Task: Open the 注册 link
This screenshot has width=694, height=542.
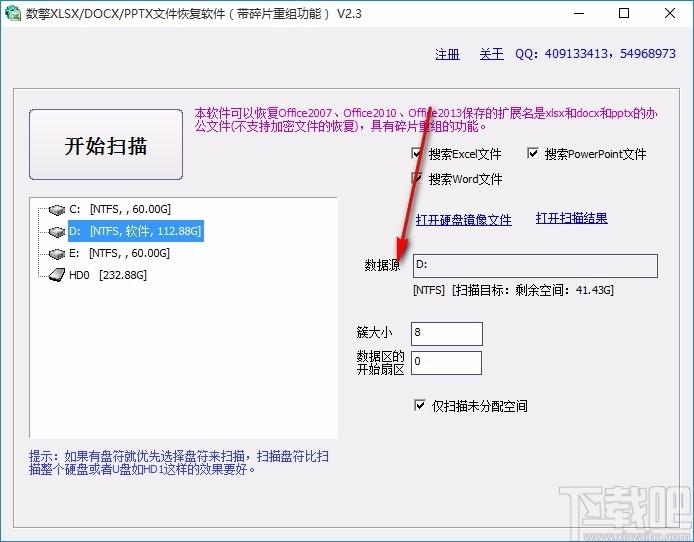Action: 447,54
